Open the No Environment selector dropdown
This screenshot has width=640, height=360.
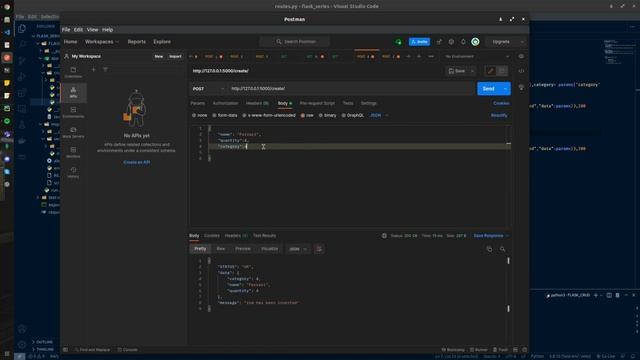(x=477, y=56)
